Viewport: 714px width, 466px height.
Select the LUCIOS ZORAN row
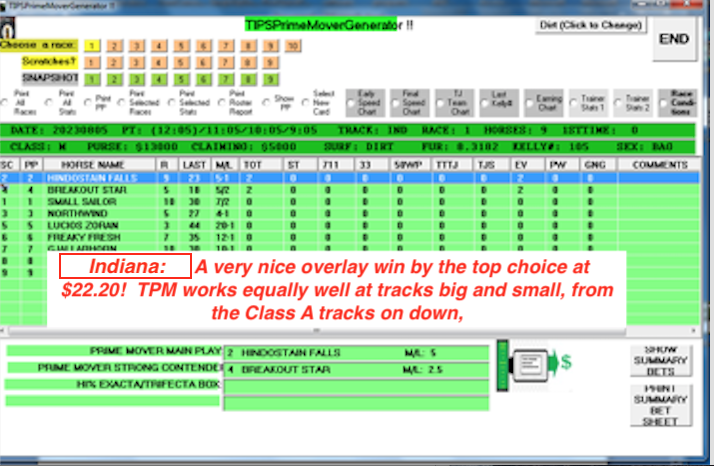point(350,225)
